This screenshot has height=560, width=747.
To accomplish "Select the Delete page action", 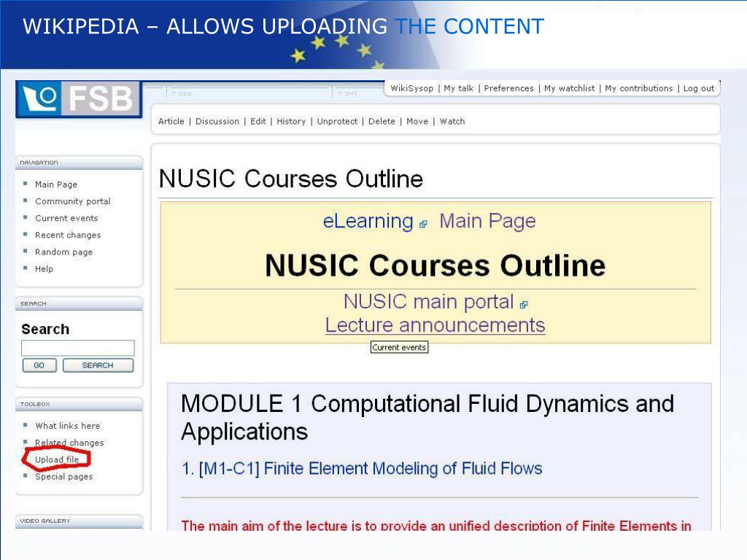I will coord(382,122).
